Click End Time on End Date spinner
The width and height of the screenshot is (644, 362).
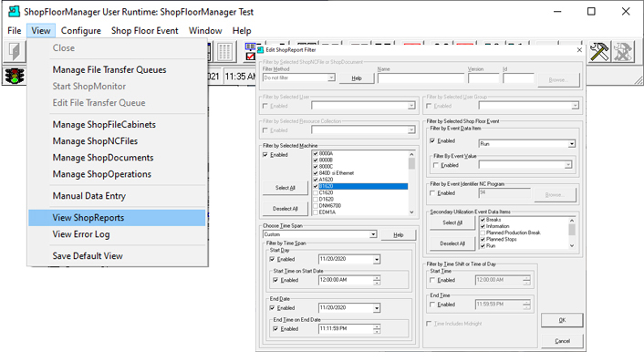(x=377, y=329)
